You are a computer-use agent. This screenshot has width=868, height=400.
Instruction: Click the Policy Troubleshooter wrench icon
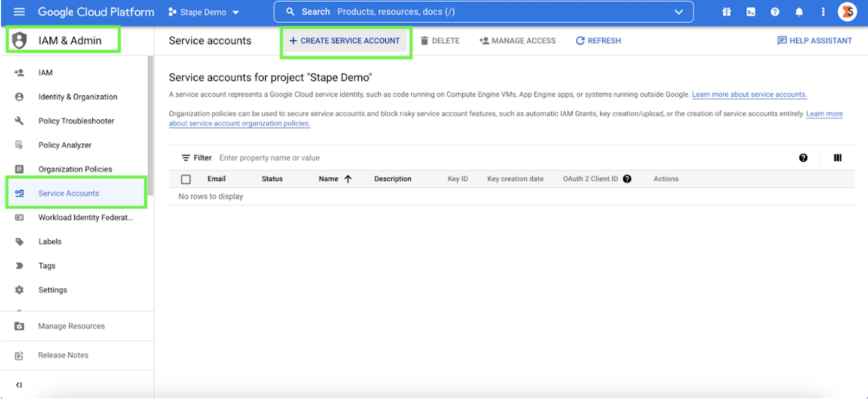(x=19, y=120)
